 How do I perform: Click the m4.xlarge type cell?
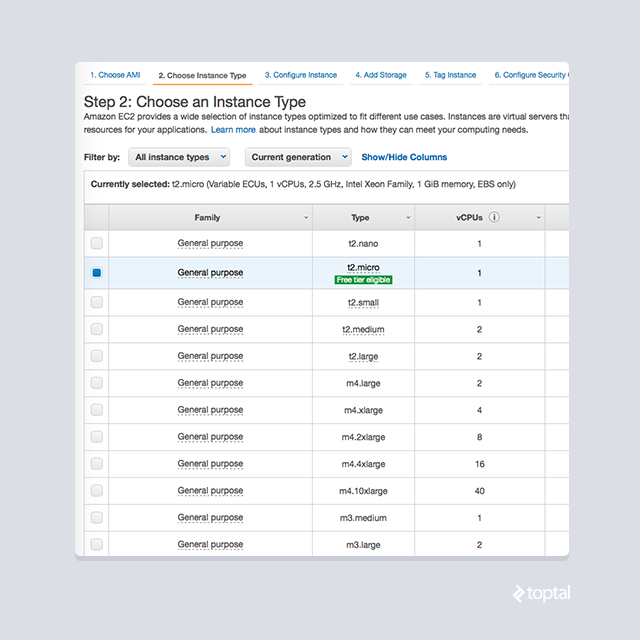[363, 410]
